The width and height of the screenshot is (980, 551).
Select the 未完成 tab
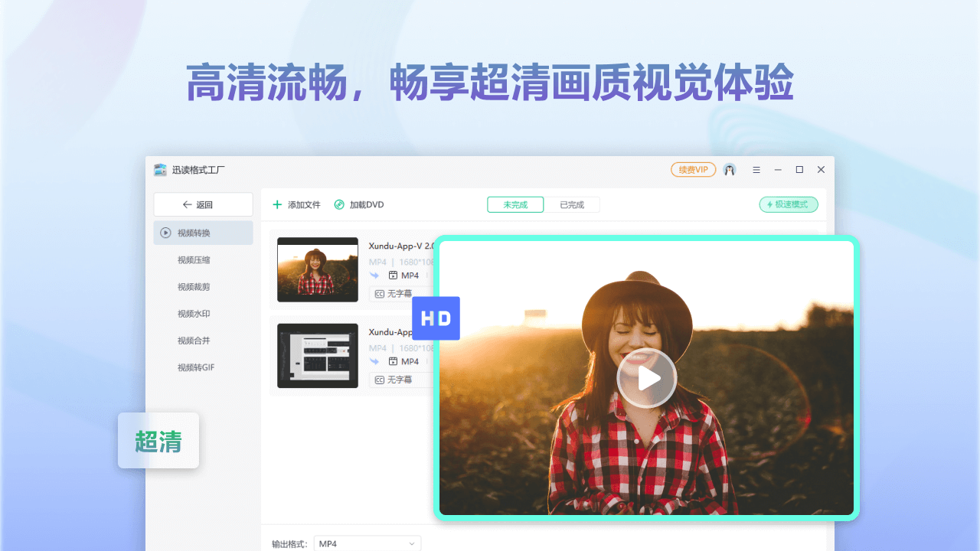515,204
